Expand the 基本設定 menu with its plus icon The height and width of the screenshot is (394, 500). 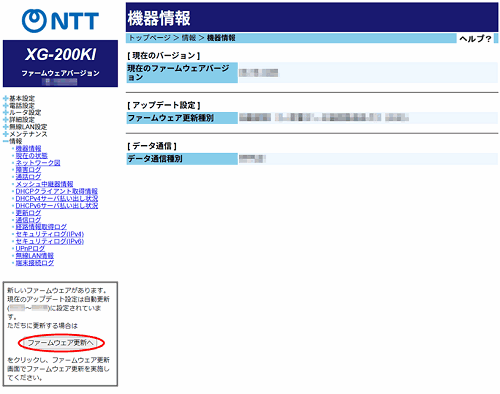5,98
